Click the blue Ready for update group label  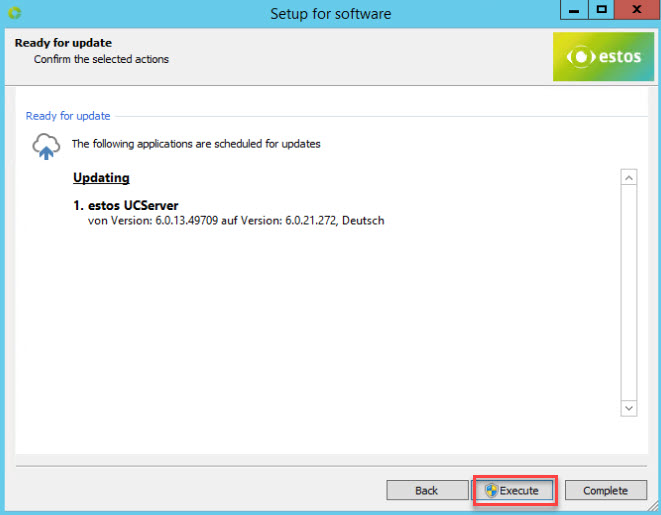(x=68, y=116)
